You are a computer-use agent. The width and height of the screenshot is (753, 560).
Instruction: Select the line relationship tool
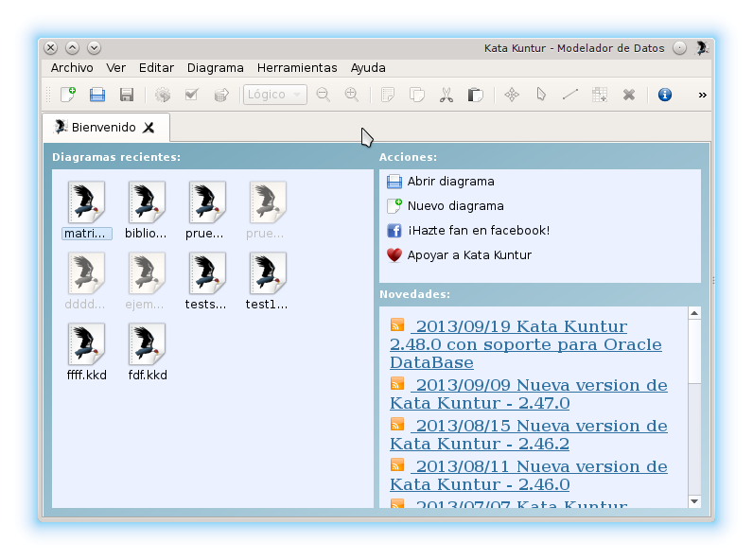(570, 95)
